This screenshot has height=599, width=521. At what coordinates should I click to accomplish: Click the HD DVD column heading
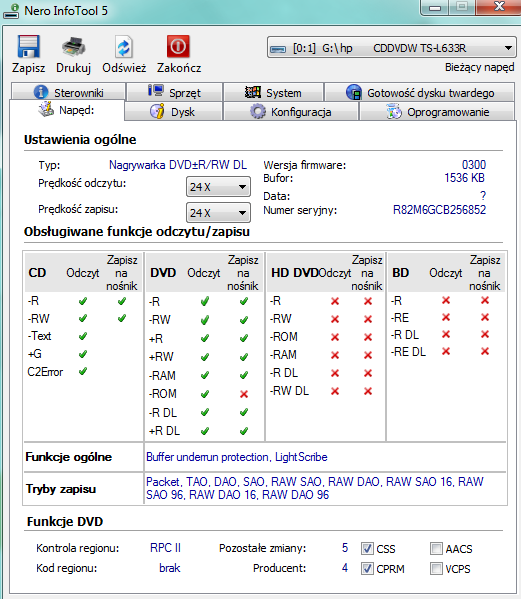click(294, 273)
